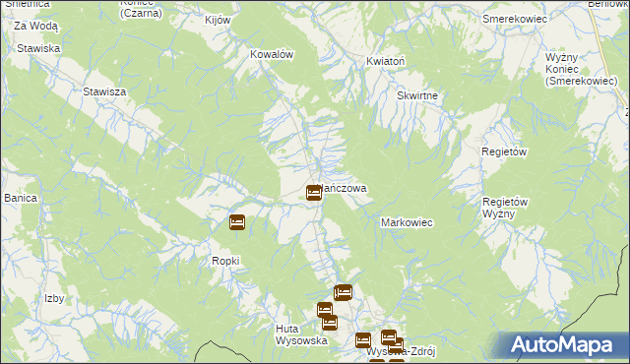Click the hotel icon directly above Huta Wysowska
Image resolution: width=630 pixels, height=364 pixels.
point(327,316)
